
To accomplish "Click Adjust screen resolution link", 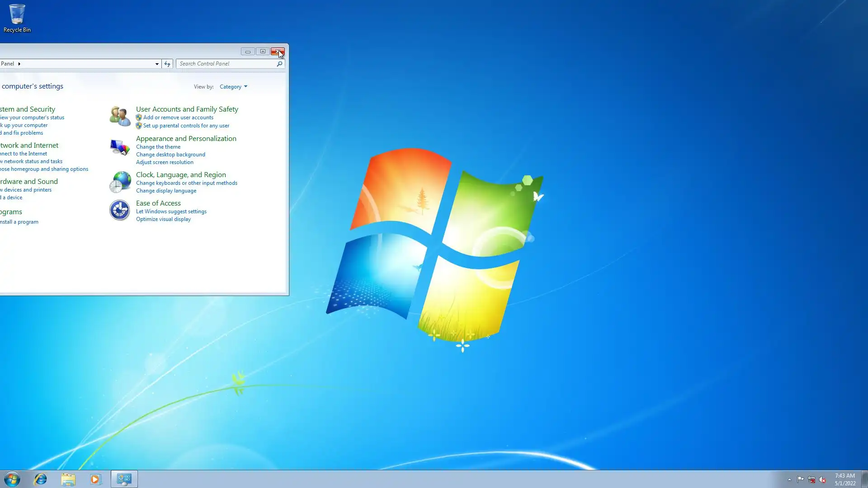I will 165,162.
